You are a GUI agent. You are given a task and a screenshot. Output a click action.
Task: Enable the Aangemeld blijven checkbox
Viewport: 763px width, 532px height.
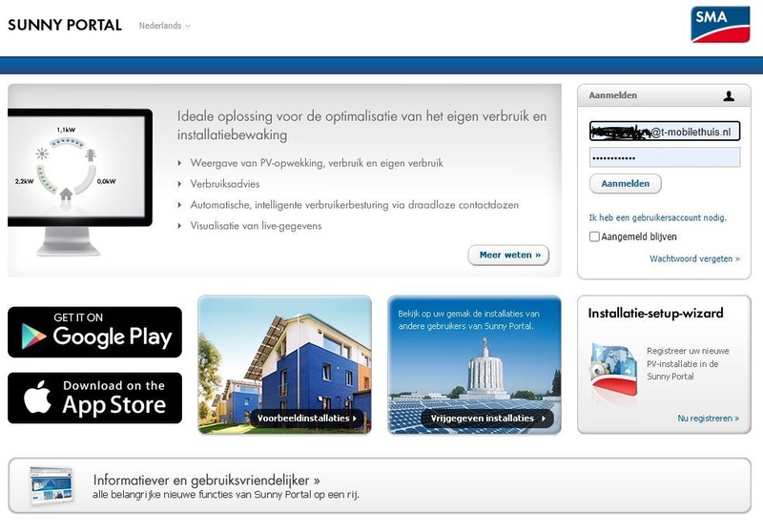594,236
